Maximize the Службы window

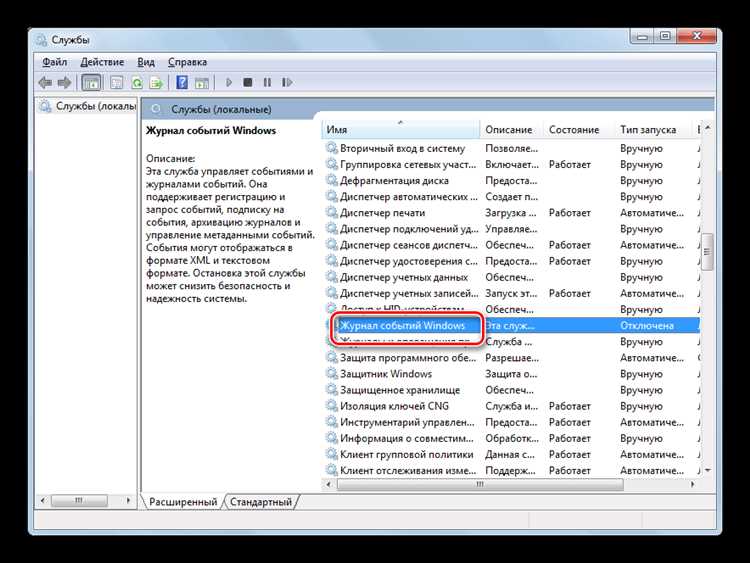click(665, 36)
